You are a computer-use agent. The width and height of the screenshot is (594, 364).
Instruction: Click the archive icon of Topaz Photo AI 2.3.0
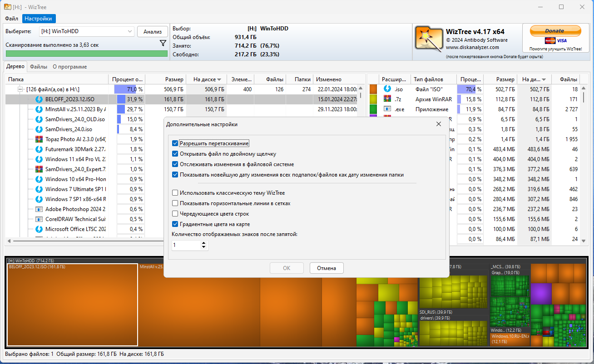(x=39, y=139)
